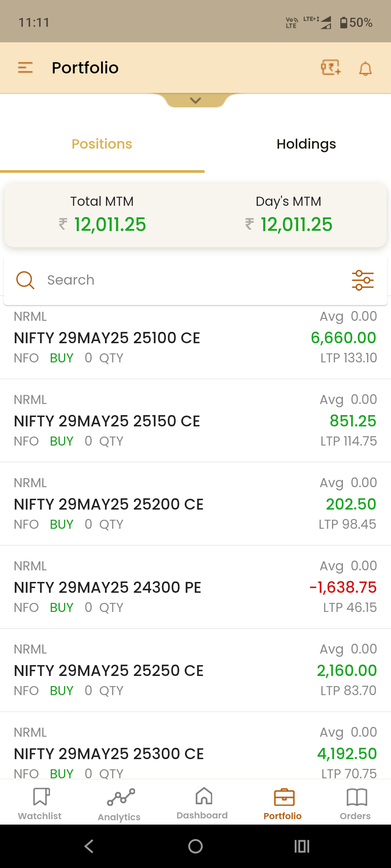Go to Watchlist in bottom navigation
This screenshot has height=868, width=391.
pos(40,804)
